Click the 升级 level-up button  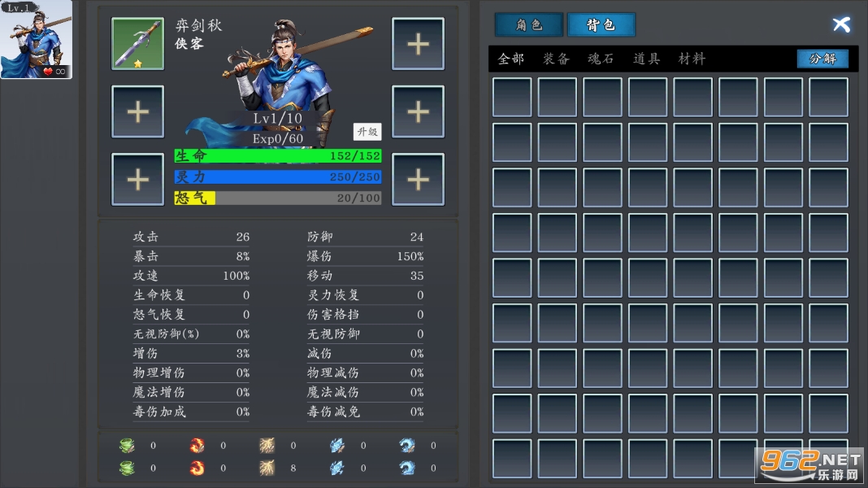pos(367,132)
